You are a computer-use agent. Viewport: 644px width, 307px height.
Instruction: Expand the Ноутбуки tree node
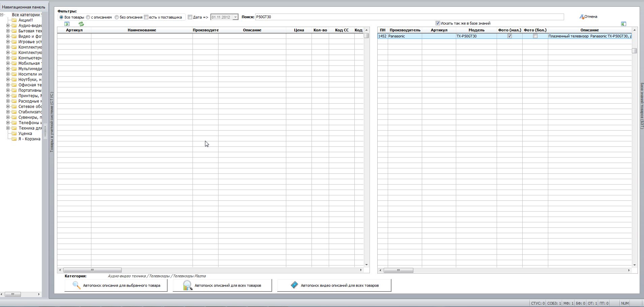(8, 80)
